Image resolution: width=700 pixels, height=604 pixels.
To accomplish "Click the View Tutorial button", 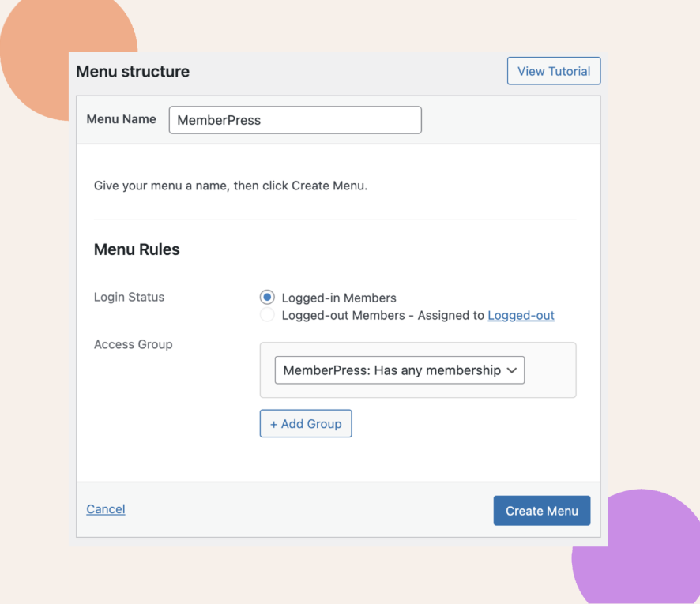I will click(554, 71).
